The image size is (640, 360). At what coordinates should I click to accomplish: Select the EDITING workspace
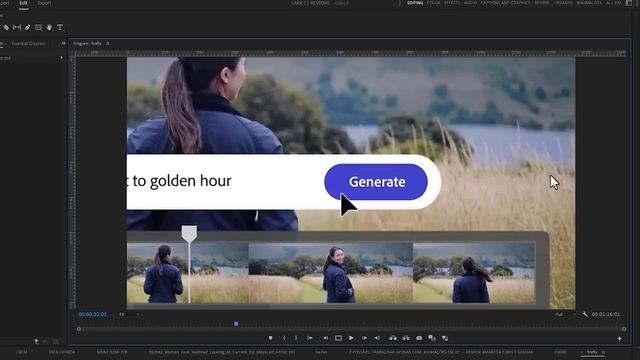(x=415, y=3)
